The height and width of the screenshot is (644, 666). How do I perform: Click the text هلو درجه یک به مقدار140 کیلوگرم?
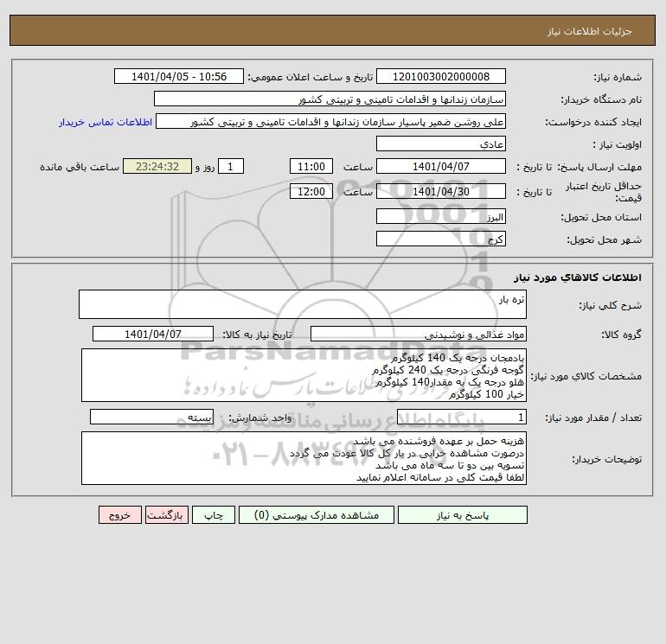click(x=450, y=382)
